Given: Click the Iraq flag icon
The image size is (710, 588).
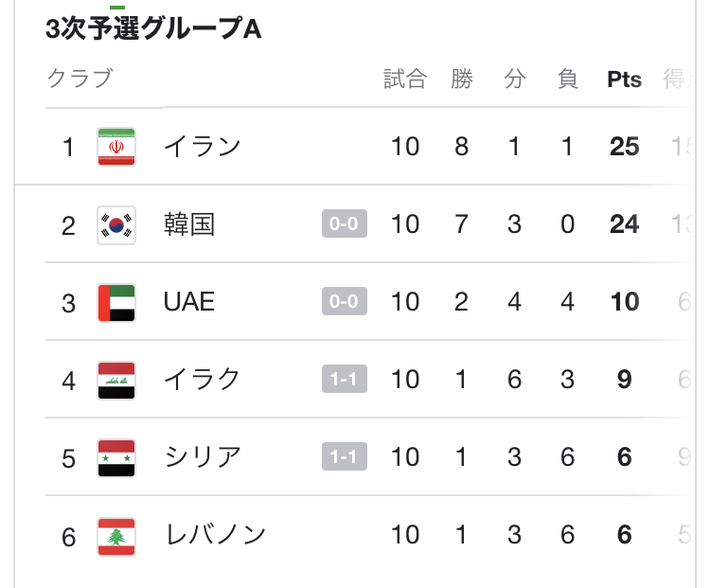Looking at the screenshot, I should 116,380.
